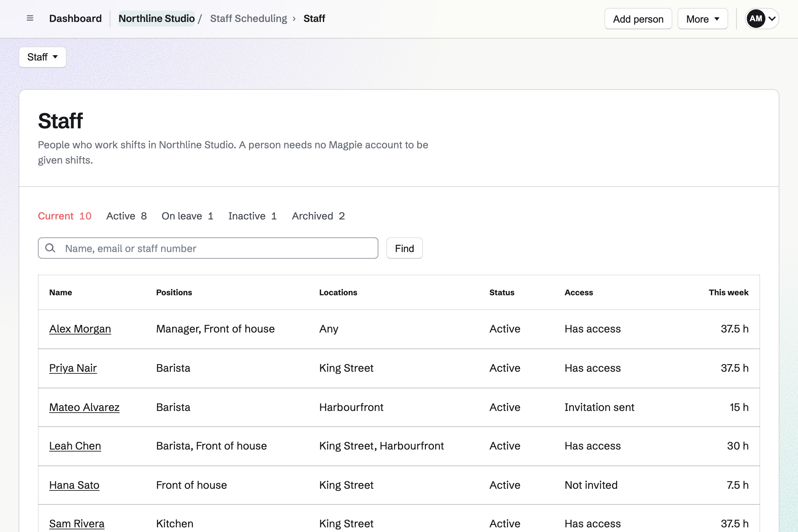Select the Current 10 tab

(x=65, y=216)
